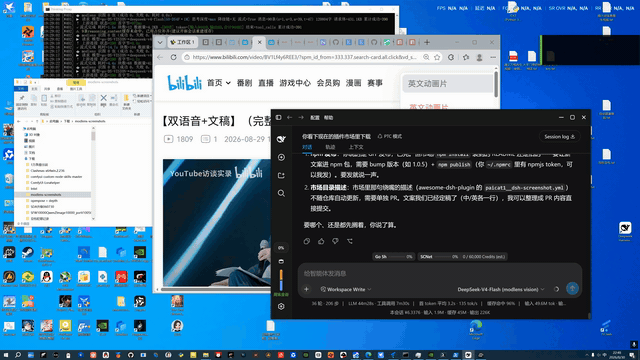Select modlens-screenshots folder in Explorer tree
Image resolution: width=640 pixels, height=360 pixels.
(46, 195)
